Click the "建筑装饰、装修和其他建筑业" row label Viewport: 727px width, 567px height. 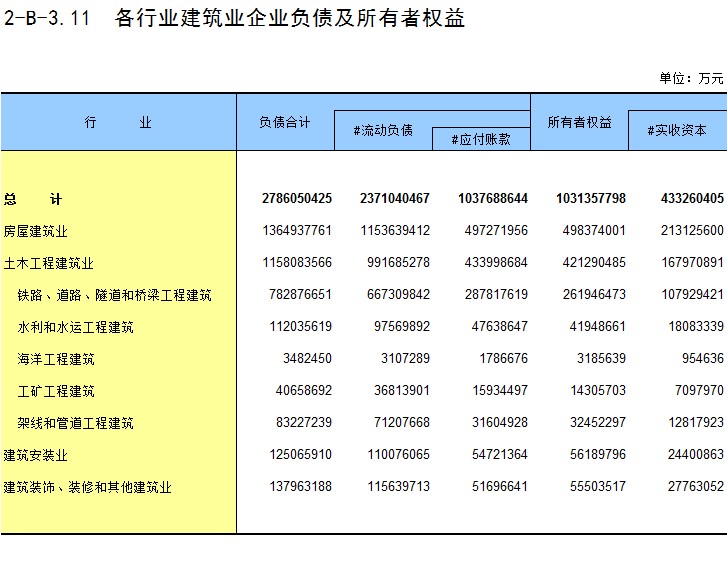pyautogui.click(x=88, y=487)
